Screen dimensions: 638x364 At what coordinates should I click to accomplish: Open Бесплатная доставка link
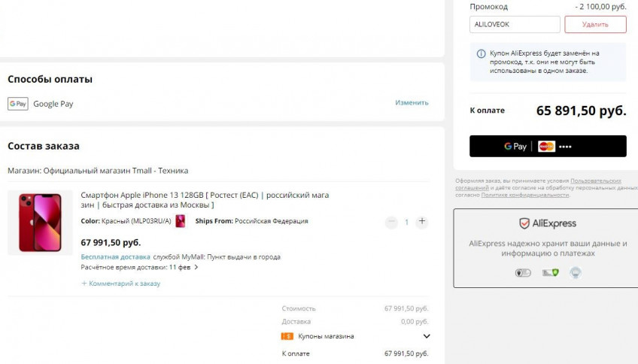[x=116, y=257]
